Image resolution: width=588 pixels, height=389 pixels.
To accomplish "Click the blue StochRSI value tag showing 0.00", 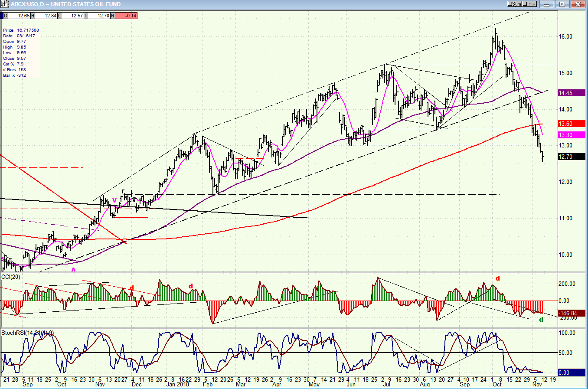I will tap(572, 373).
